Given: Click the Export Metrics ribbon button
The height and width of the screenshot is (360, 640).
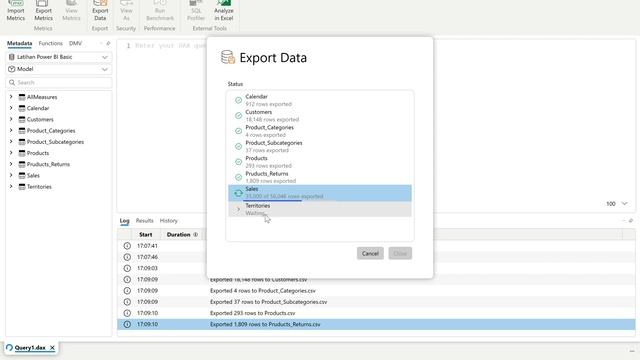Looking at the screenshot, I should tap(43, 11).
